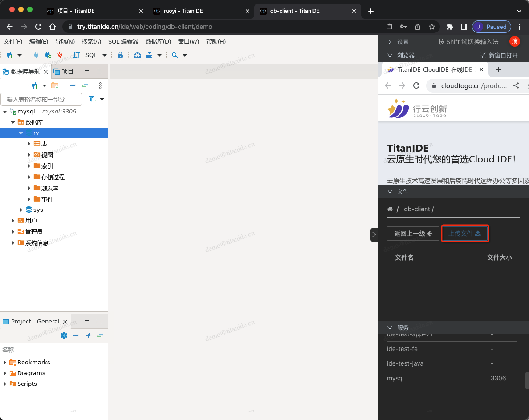The width and height of the screenshot is (529, 420).
Task: Open the dashboard gauge icon in toolbar
Action: coord(138,55)
